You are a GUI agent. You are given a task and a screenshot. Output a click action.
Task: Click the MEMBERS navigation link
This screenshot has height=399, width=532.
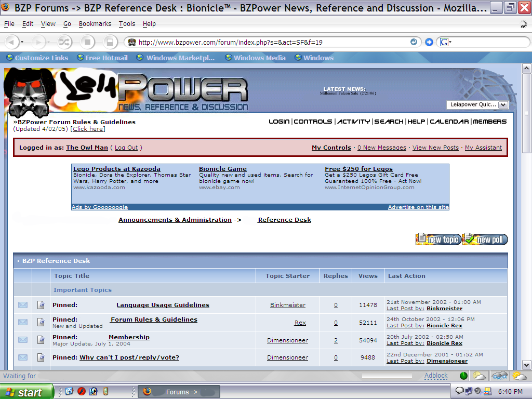coord(489,122)
